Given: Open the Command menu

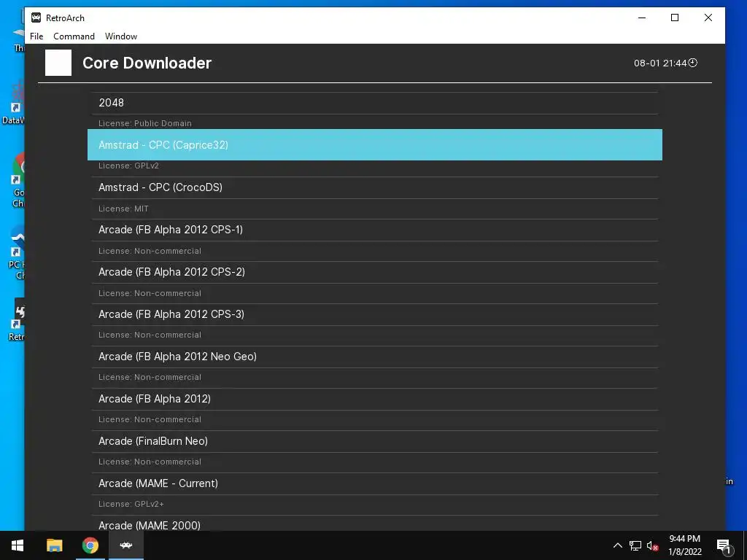Looking at the screenshot, I should click(74, 36).
